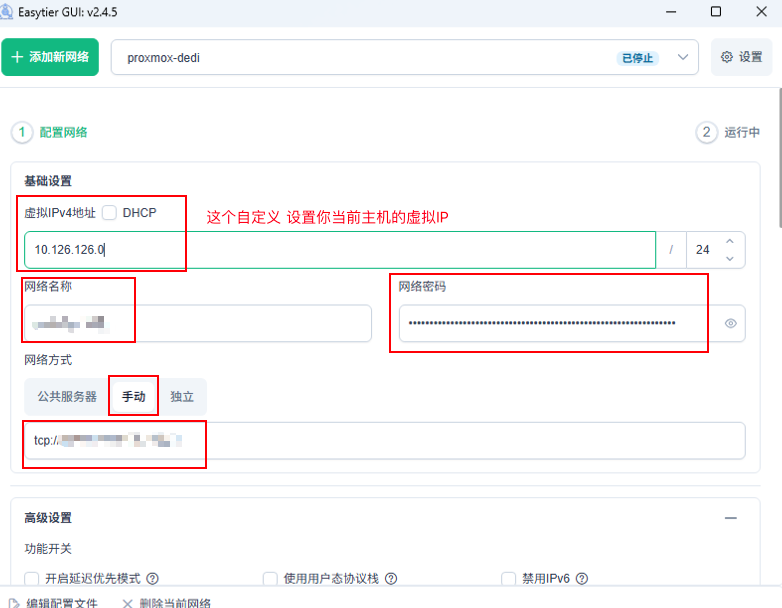Collapse the 高级设置 section
The width and height of the screenshot is (782, 608).
tap(731, 518)
